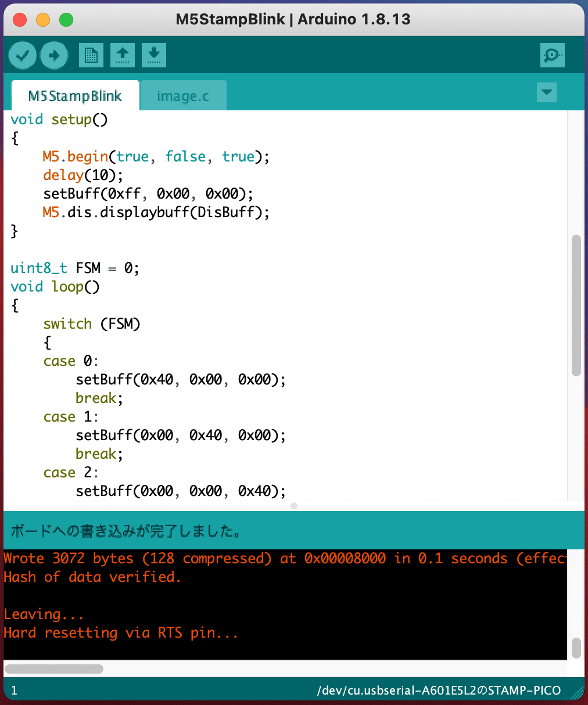The image size is (588, 705).
Task: Click the "delay(10);" line
Action: tap(83, 175)
